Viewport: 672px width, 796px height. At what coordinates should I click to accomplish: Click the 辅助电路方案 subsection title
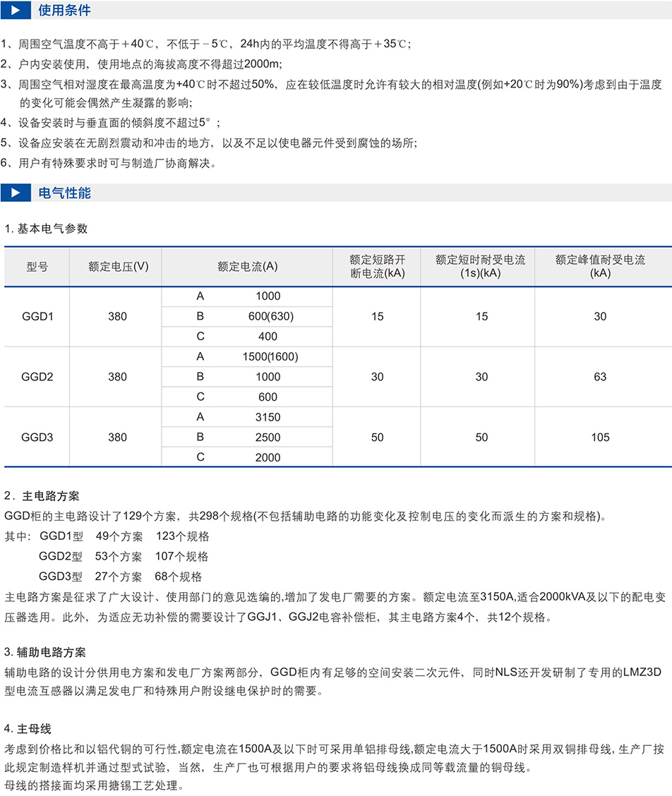pyautogui.click(x=49, y=651)
